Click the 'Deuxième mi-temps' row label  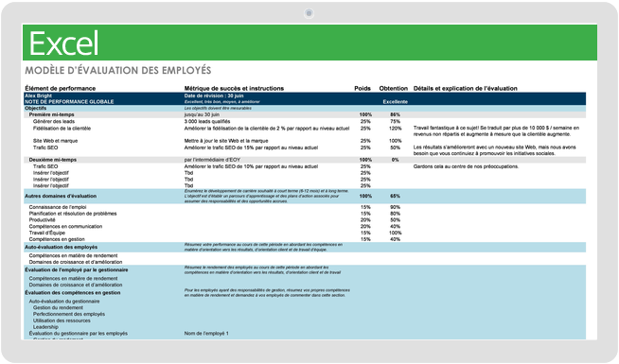click(52, 160)
